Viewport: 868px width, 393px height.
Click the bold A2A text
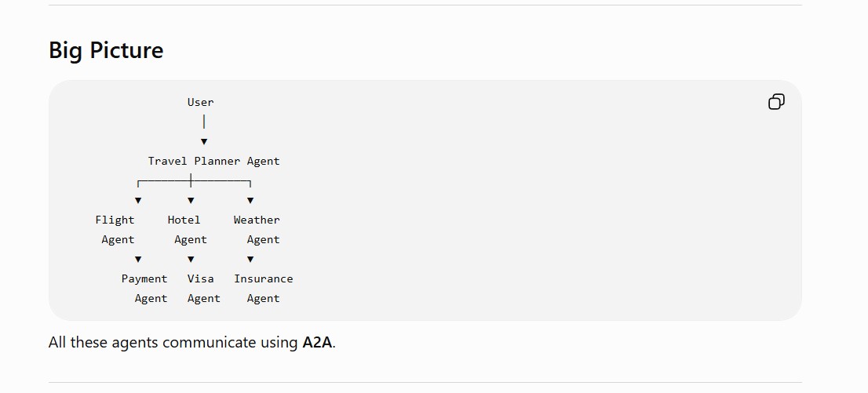tap(317, 342)
